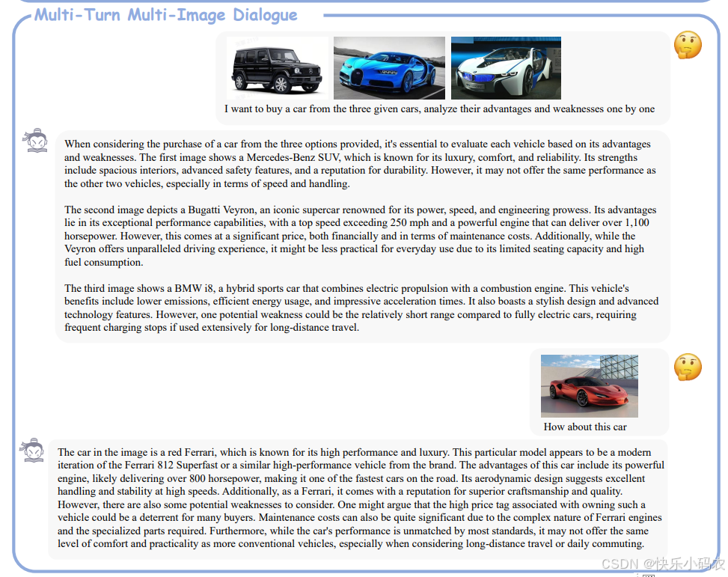
Task: Click the black Mercedes SUV thumbnail
Action: point(277,68)
